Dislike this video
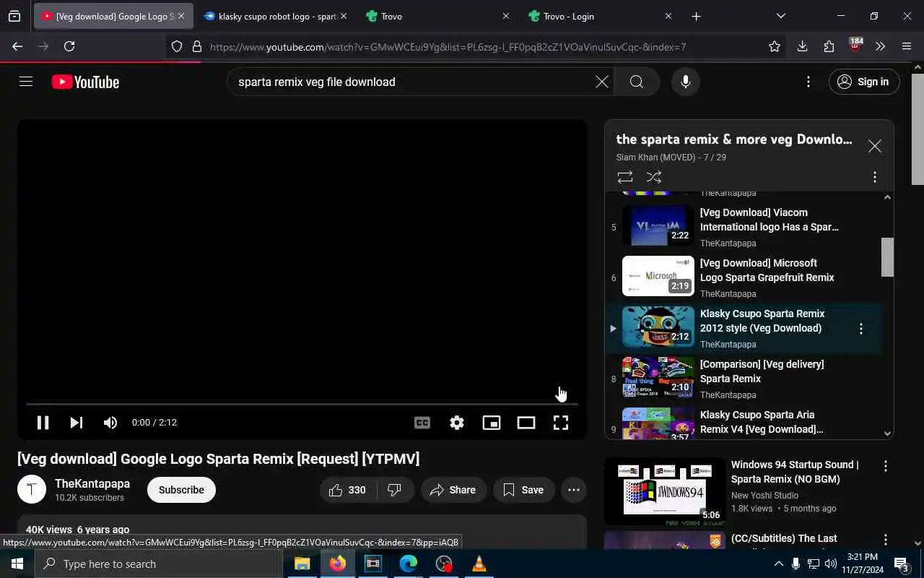 394,490
